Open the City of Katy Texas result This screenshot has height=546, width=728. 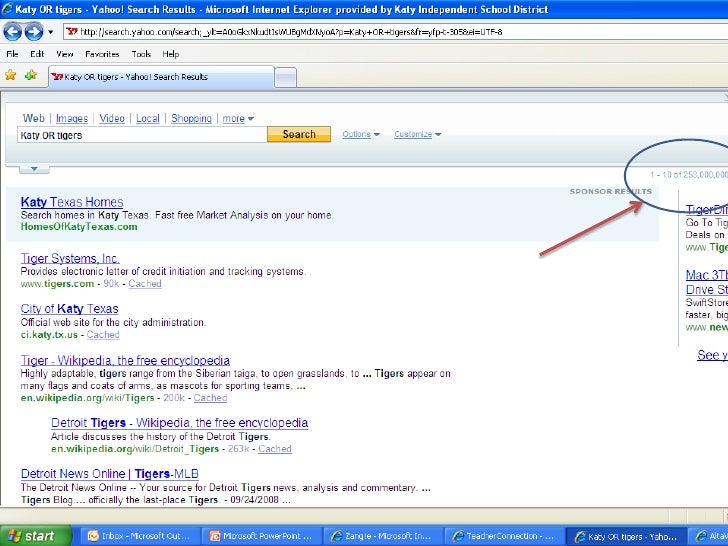[x=70, y=309]
